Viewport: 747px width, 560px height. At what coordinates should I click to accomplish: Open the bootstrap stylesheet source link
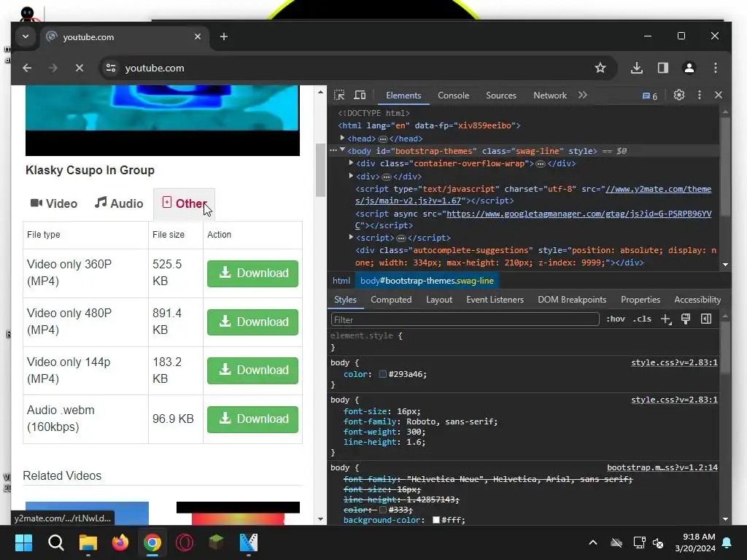tap(662, 467)
